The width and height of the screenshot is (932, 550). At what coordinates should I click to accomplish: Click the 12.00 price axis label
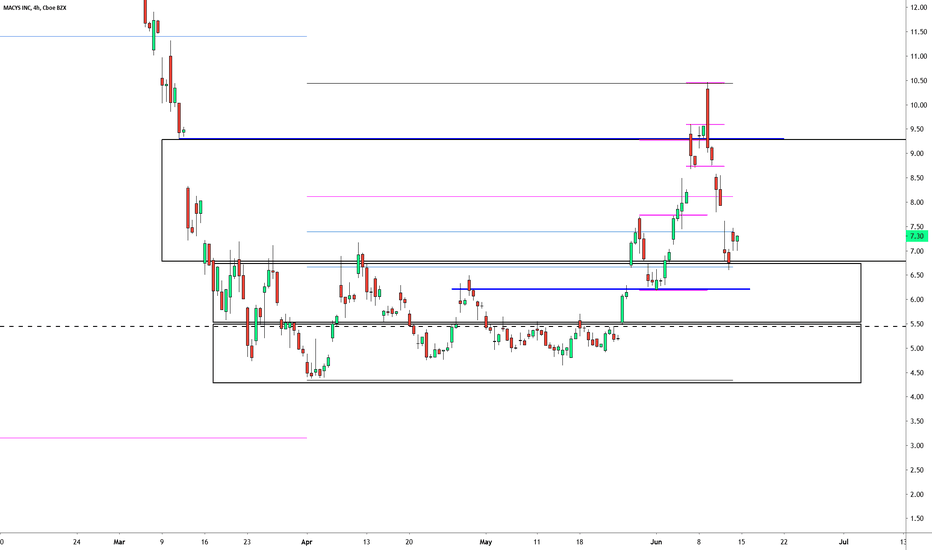(x=918, y=7)
